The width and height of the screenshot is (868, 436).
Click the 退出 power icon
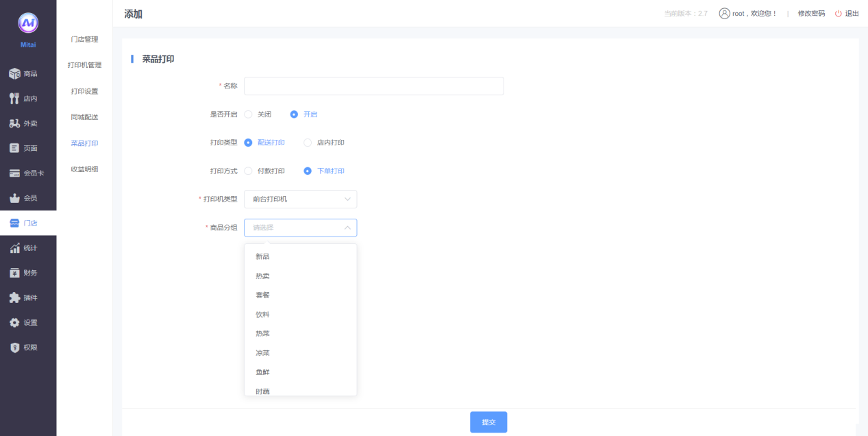pos(838,14)
